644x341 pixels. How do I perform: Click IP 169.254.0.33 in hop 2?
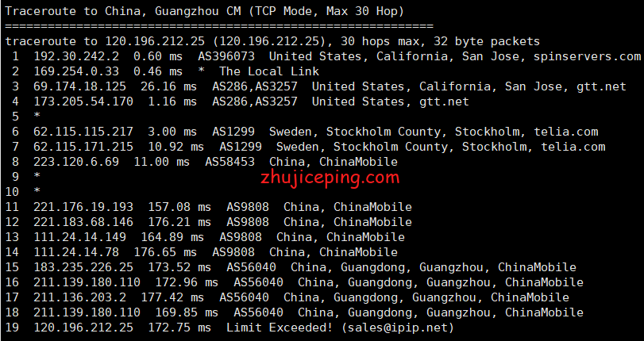pyautogui.click(x=76, y=71)
